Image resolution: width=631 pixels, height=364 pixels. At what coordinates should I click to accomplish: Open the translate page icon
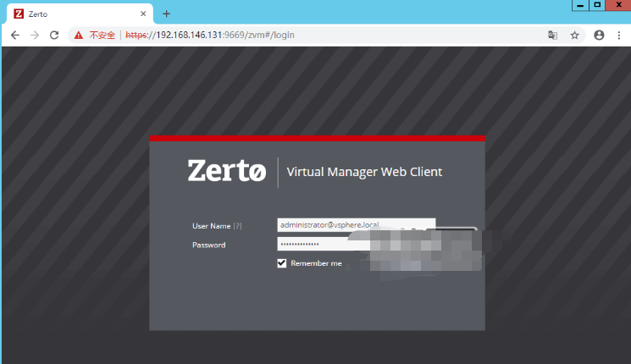click(x=552, y=35)
